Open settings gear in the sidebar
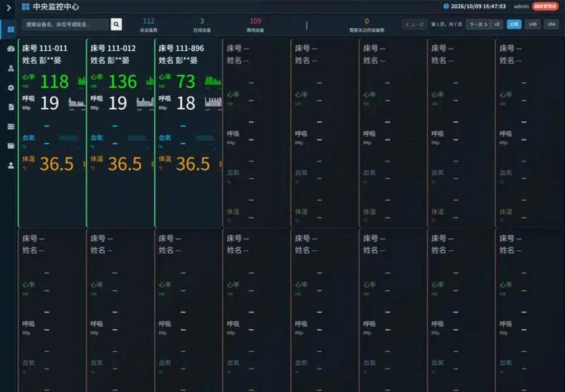This screenshot has width=565, height=392. click(x=11, y=87)
